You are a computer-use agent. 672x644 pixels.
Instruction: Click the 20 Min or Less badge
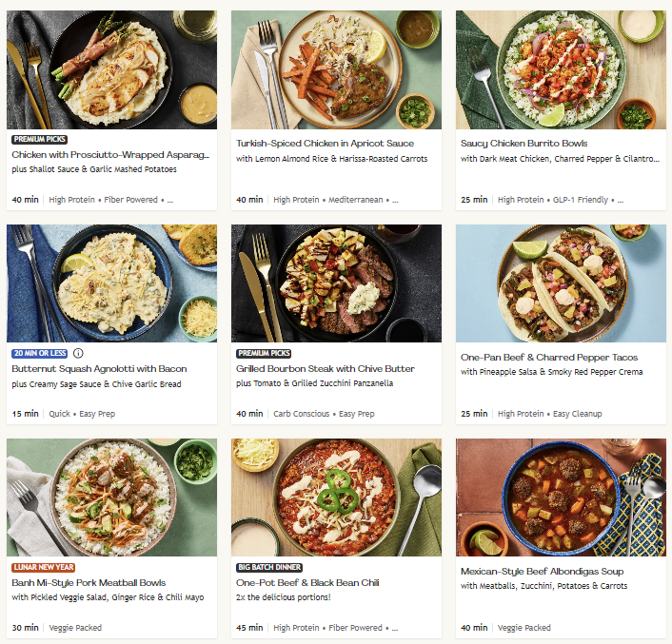[x=40, y=353]
